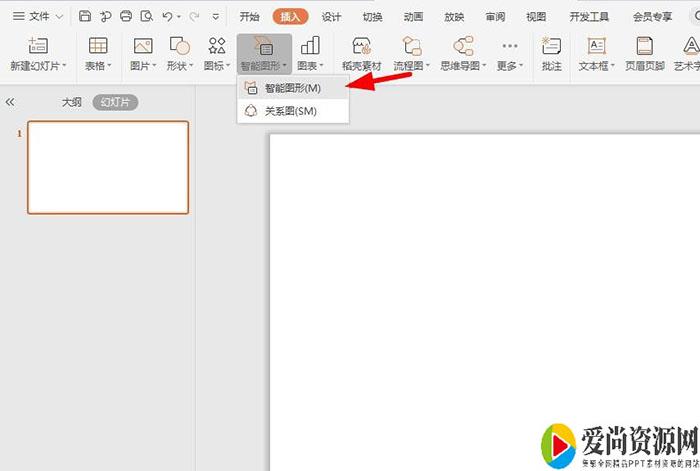
Task: Click the 新建幻灯片 (New Slide) icon
Action: [38, 46]
